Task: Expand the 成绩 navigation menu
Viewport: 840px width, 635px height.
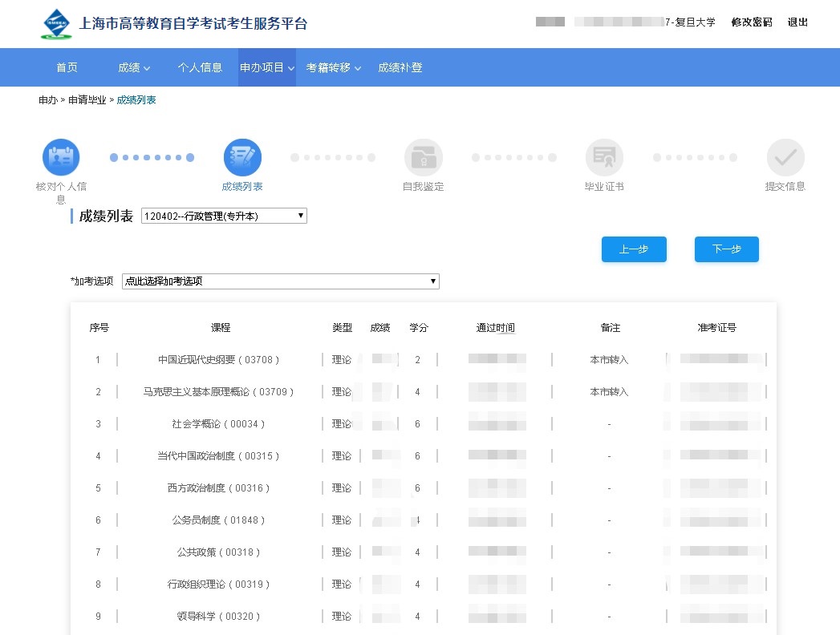Action: click(x=134, y=67)
